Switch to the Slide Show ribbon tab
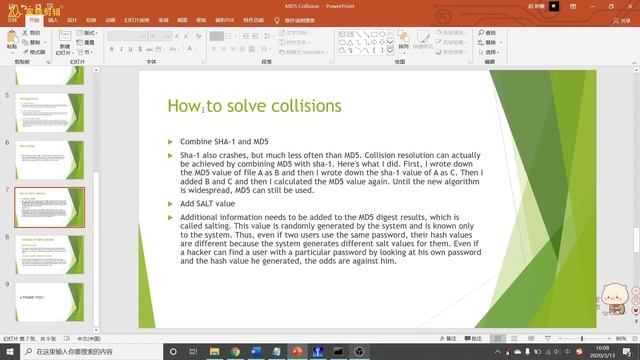This screenshot has width=640, height=360. coord(137,20)
